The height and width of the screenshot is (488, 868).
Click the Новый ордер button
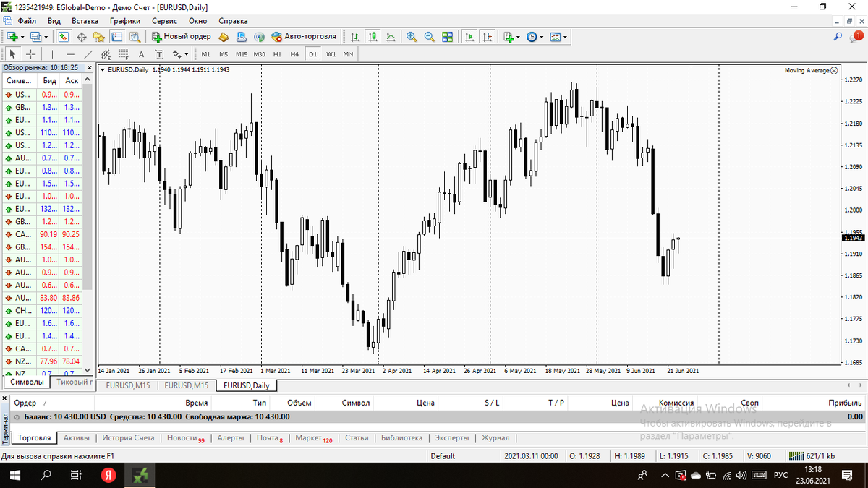tap(182, 36)
